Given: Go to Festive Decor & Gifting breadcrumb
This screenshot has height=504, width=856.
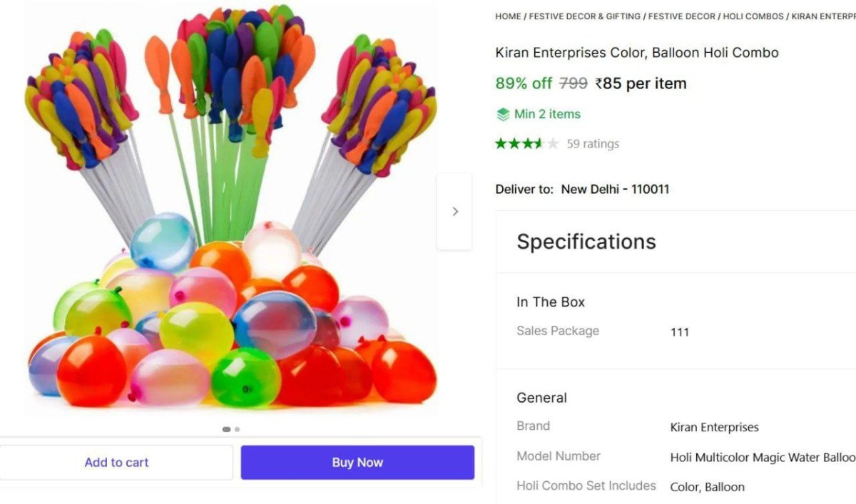Looking at the screenshot, I should [584, 16].
